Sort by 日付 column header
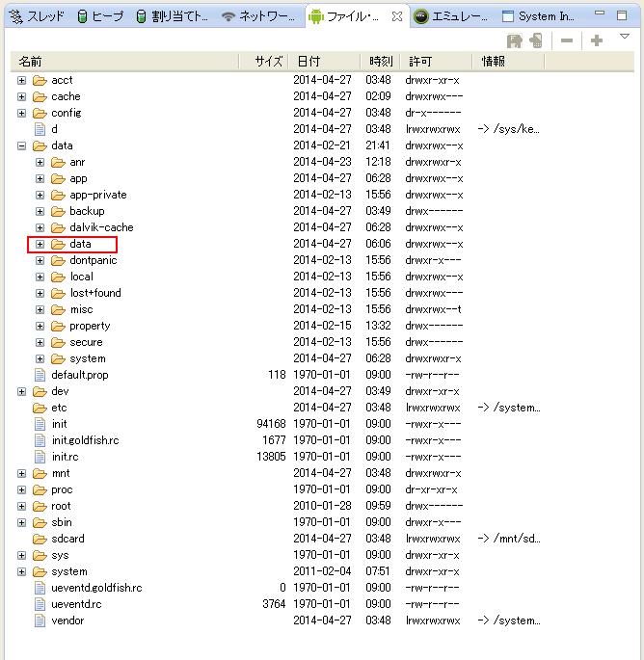This screenshot has width=644, height=660. pos(325,62)
